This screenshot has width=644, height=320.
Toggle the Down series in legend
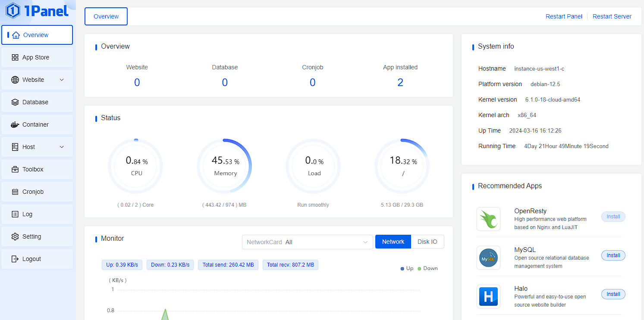(x=427, y=268)
